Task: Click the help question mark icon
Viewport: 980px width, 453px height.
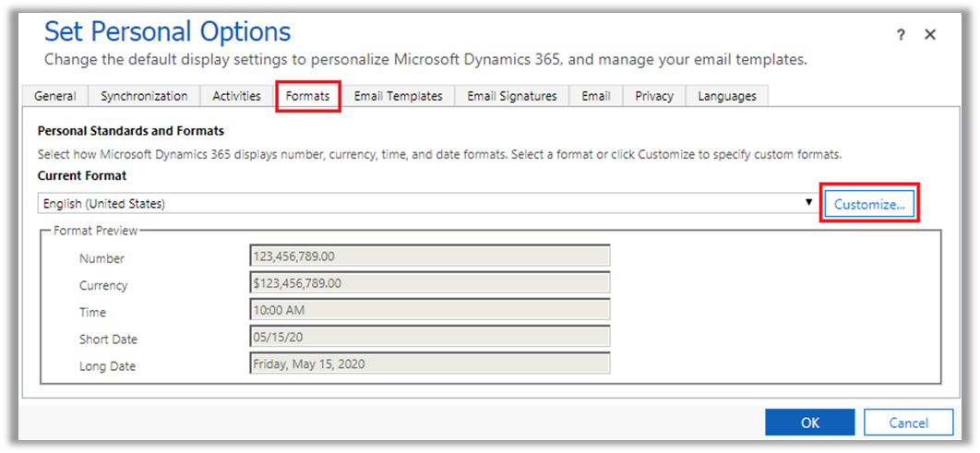Action: click(901, 35)
